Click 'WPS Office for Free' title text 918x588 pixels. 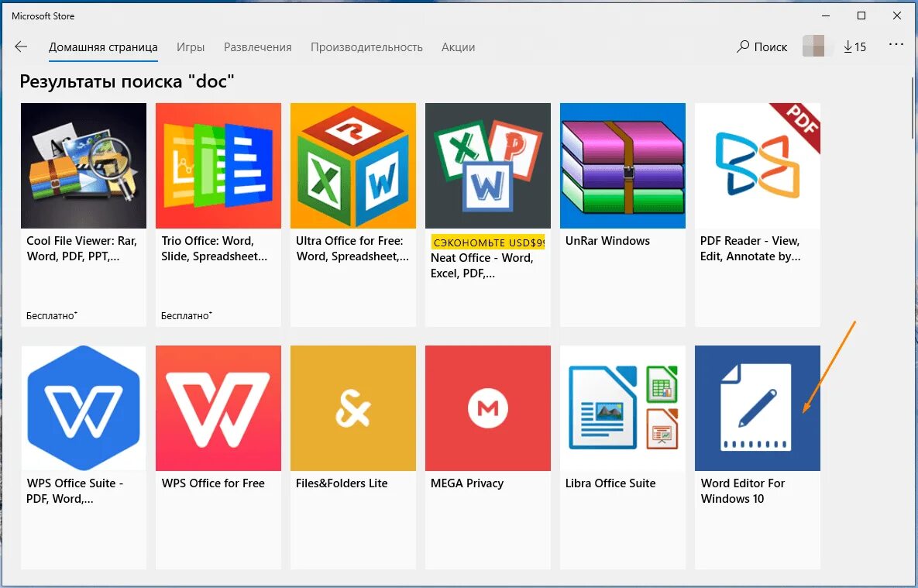point(213,483)
